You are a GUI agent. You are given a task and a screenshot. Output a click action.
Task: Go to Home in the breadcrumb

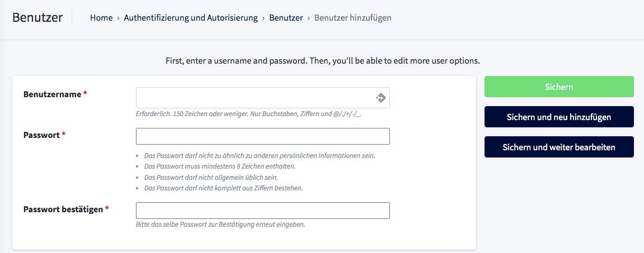click(101, 18)
